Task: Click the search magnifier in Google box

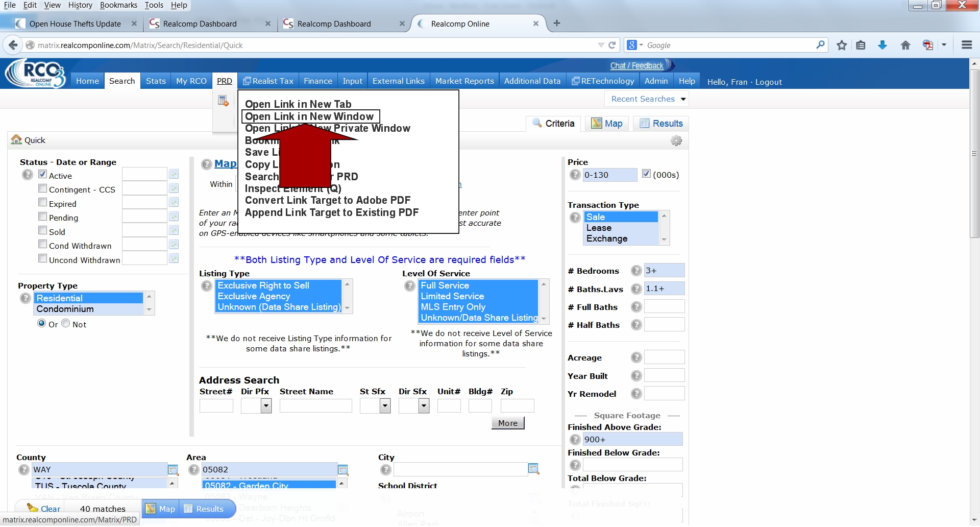Action: tap(820, 45)
